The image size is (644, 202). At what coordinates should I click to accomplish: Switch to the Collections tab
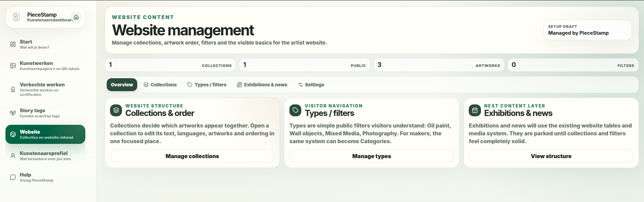160,85
